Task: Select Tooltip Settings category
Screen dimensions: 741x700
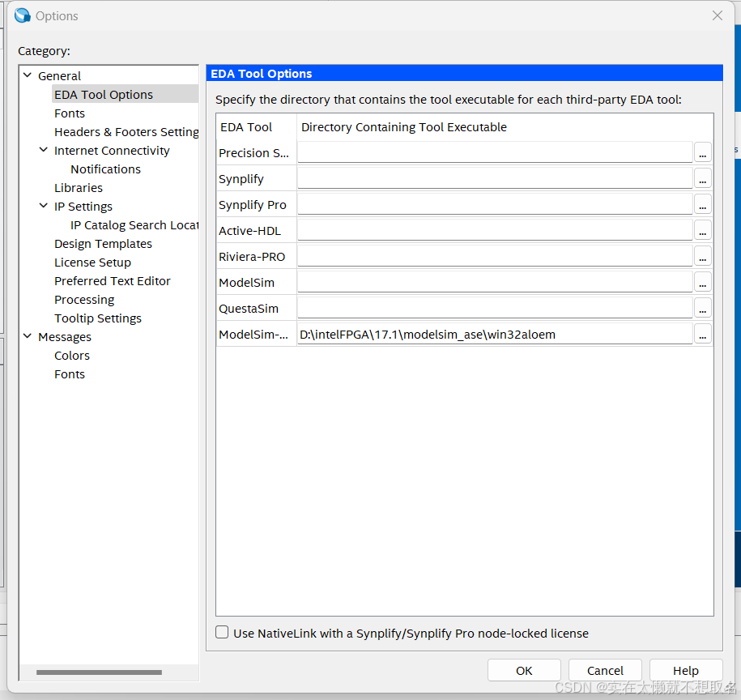Action: tap(98, 318)
